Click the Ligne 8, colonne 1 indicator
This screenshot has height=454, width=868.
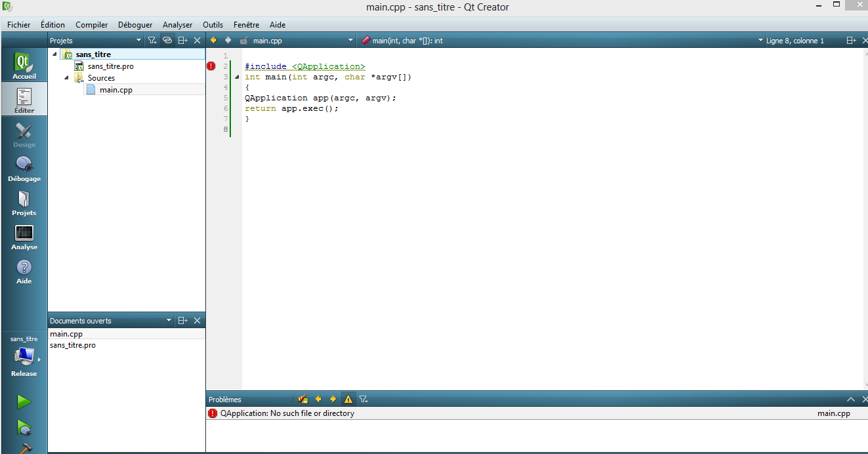pyautogui.click(x=795, y=41)
